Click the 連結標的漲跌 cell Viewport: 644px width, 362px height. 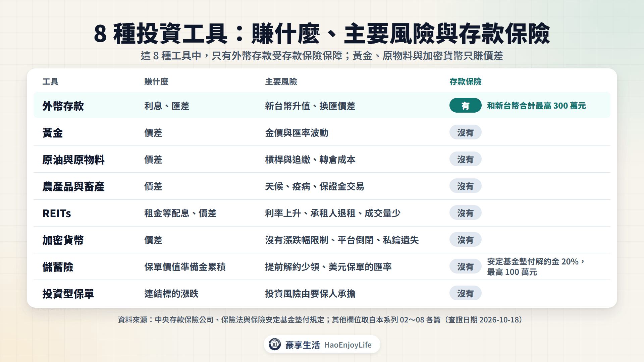click(x=171, y=294)
